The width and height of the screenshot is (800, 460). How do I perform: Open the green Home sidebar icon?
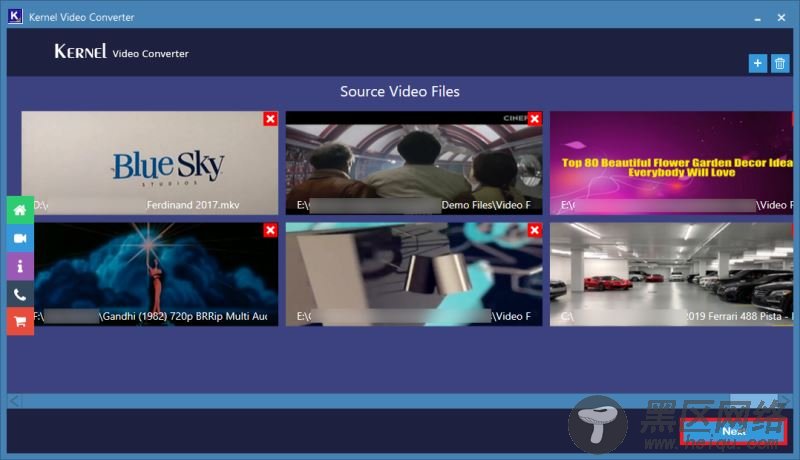pos(20,210)
